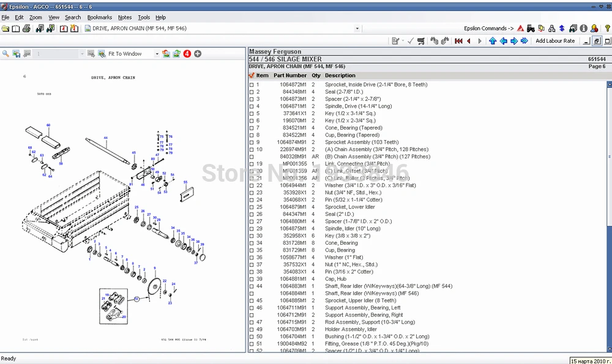Open the Fit To Window zoom dropdown

157,54
